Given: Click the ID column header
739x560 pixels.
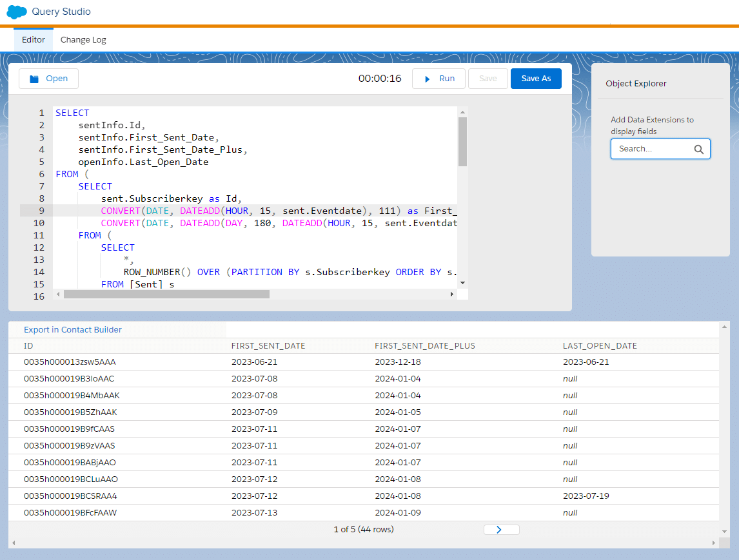Looking at the screenshot, I should [28, 345].
